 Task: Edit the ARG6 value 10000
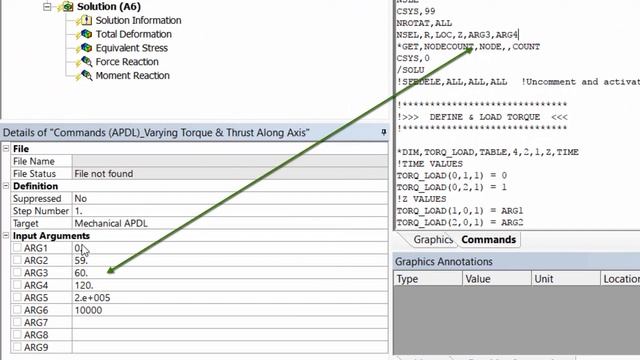click(230, 310)
